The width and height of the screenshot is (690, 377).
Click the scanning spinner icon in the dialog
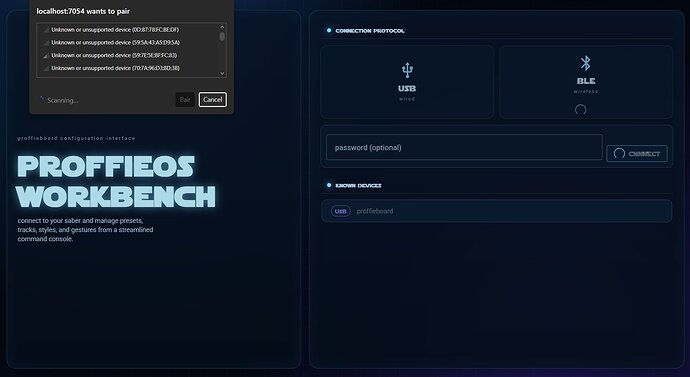tap(42, 99)
